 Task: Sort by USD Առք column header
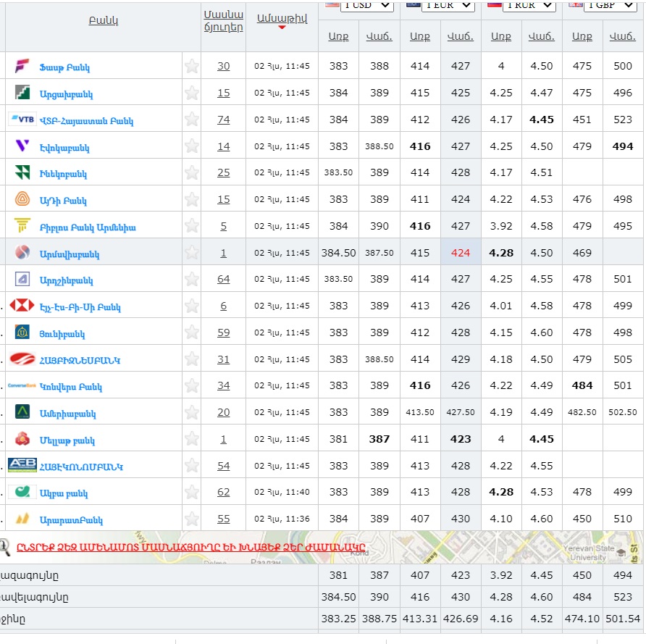(338, 36)
